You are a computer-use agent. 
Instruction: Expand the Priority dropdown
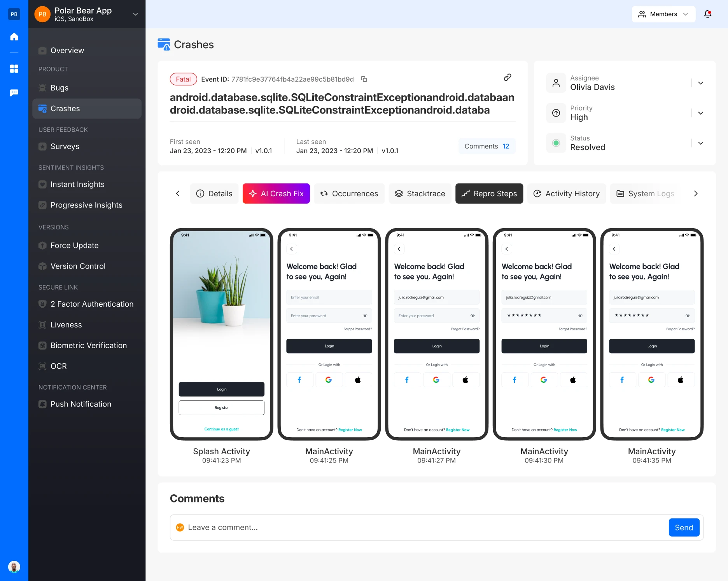[700, 113]
